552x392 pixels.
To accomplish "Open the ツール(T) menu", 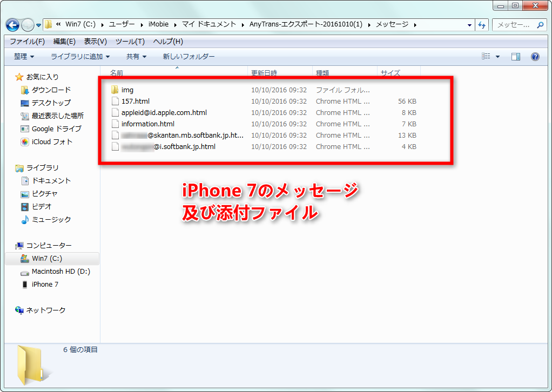I will point(130,42).
